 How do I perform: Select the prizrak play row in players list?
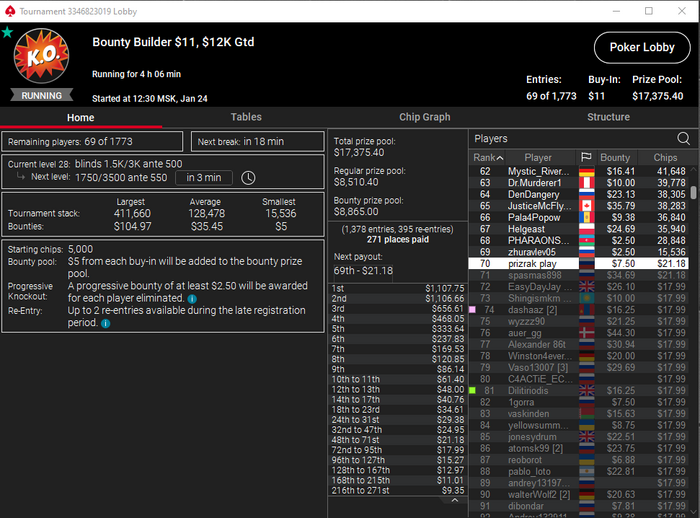578,263
